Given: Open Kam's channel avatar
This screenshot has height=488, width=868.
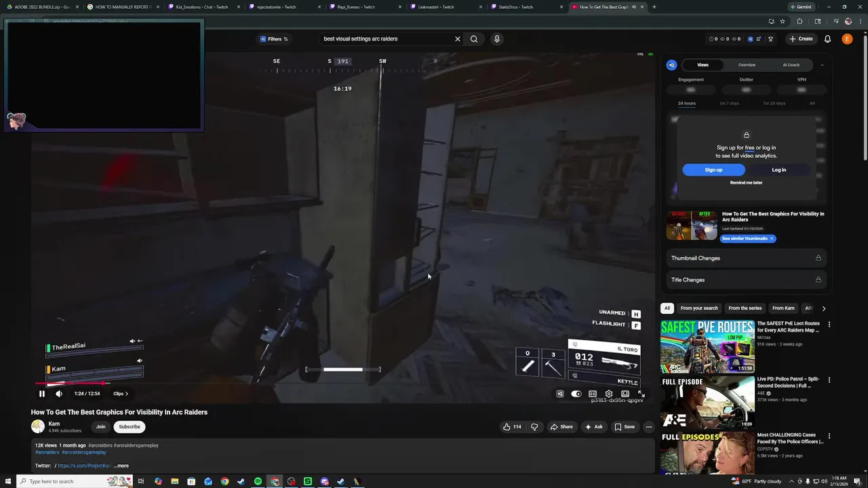Looking at the screenshot, I should pos(38,426).
